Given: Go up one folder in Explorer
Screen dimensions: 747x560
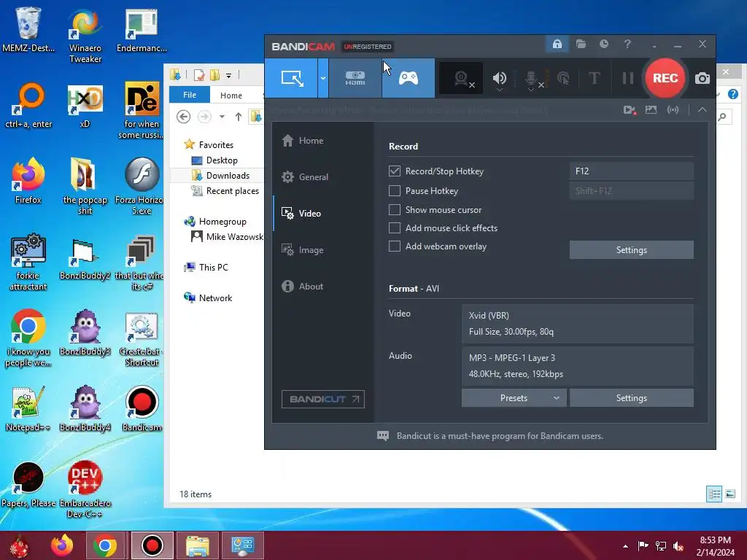Looking at the screenshot, I should [239, 116].
